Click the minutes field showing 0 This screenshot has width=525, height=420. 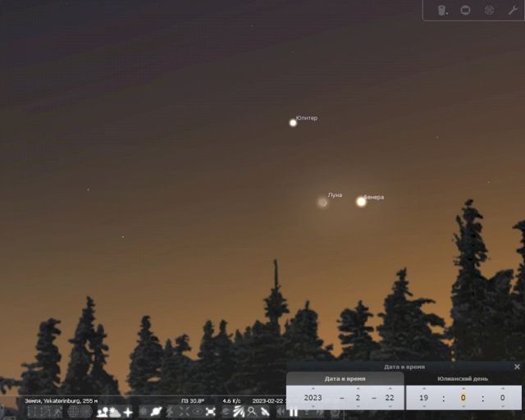pos(463,397)
